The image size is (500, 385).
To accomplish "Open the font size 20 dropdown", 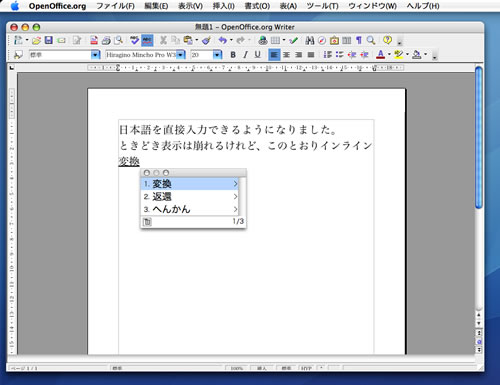I will (x=217, y=55).
